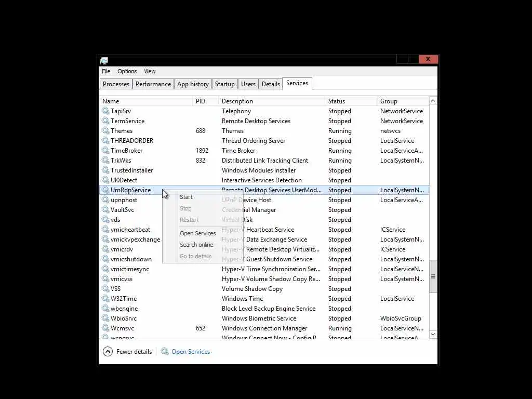Click the vmicshutdown service gear icon
This screenshot has height=399, width=532.
[105, 259]
